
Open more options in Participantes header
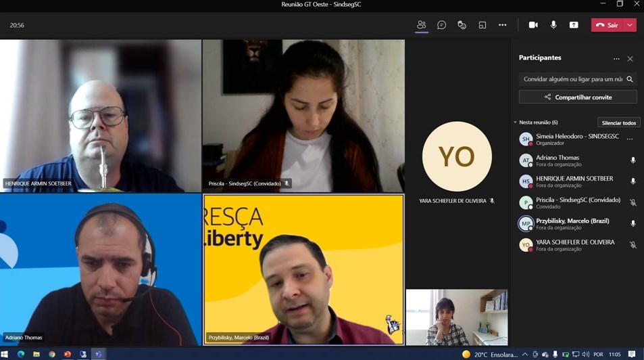tap(616, 59)
